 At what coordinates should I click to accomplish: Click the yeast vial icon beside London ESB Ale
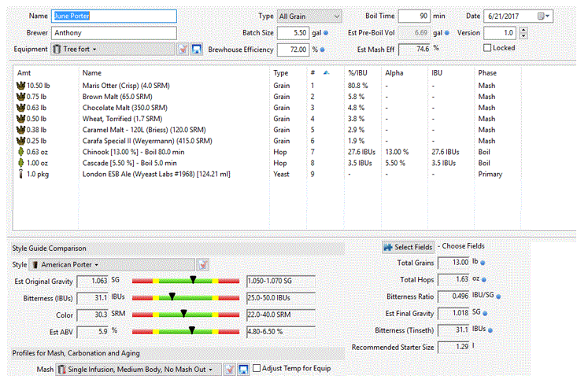[20, 174]
